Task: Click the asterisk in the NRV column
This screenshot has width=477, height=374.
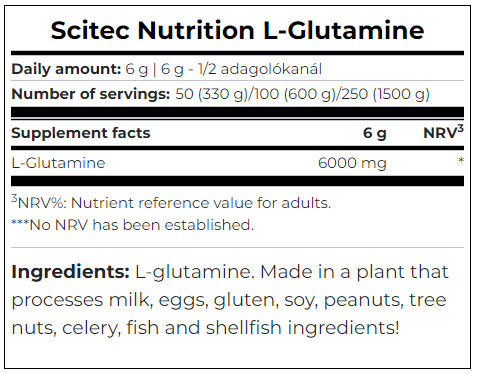Action: 461,160
